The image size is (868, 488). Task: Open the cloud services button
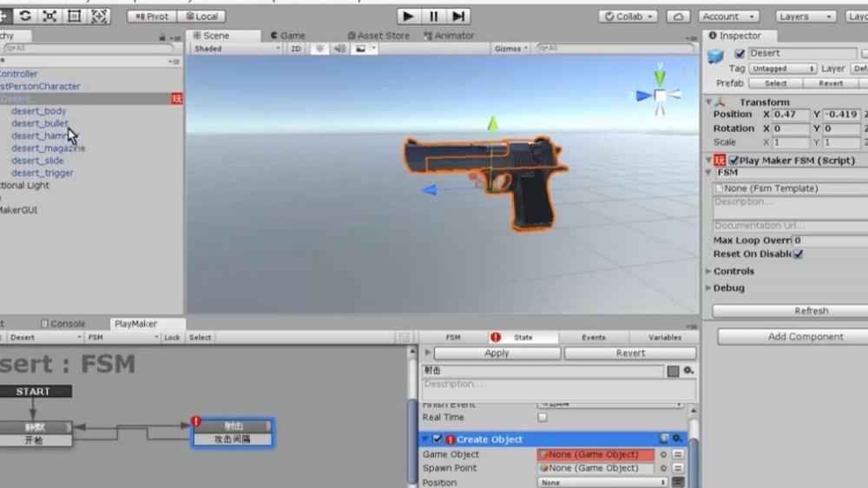tap(678, 16)
